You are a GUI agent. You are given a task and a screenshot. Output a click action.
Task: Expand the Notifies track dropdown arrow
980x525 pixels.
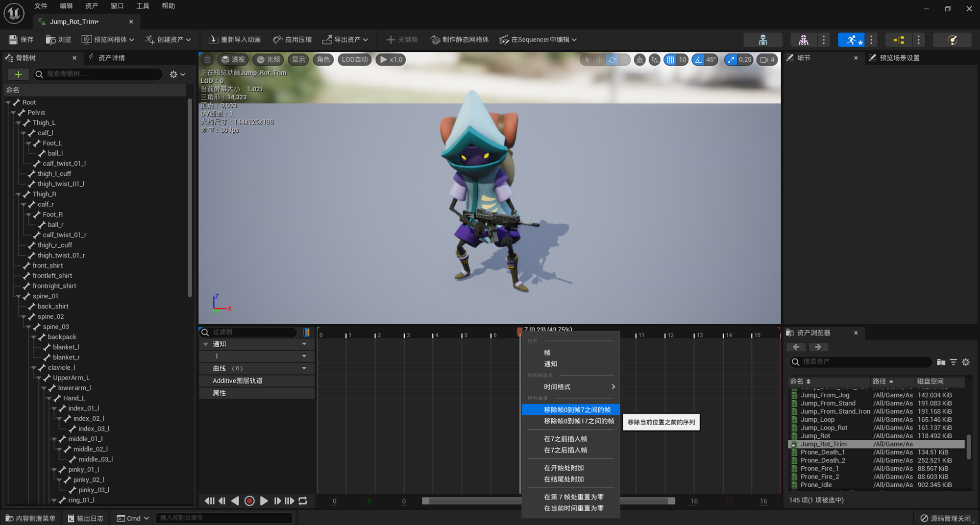pyautogui.click(x=304, y=344)
